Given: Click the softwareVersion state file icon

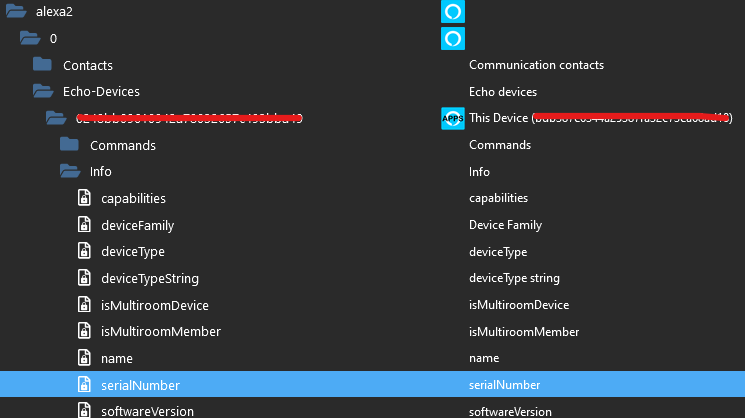Looking at the screenshot, I should click(84, 410).
